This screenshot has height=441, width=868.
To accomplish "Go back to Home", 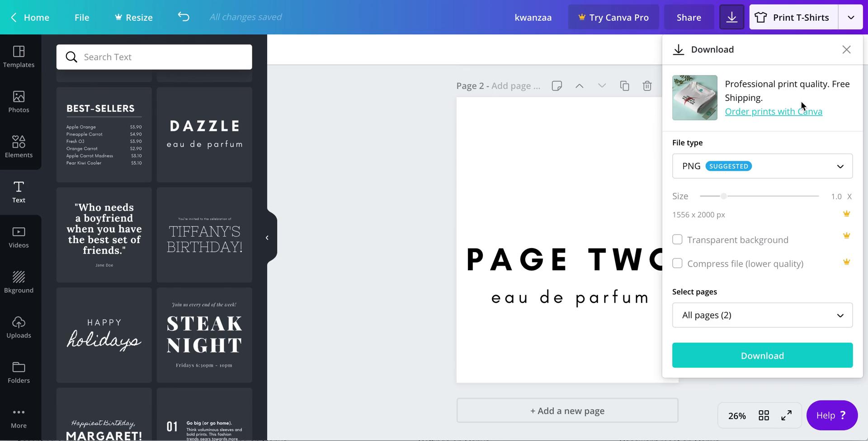I will [x=30, y=17].
